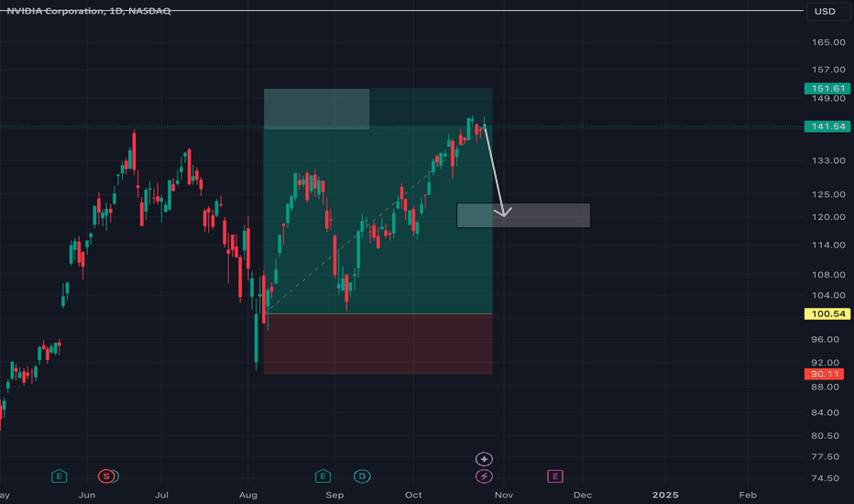Click the Jul label on time axis
This screenshot has height=504, width=854.
click(161, 495)
